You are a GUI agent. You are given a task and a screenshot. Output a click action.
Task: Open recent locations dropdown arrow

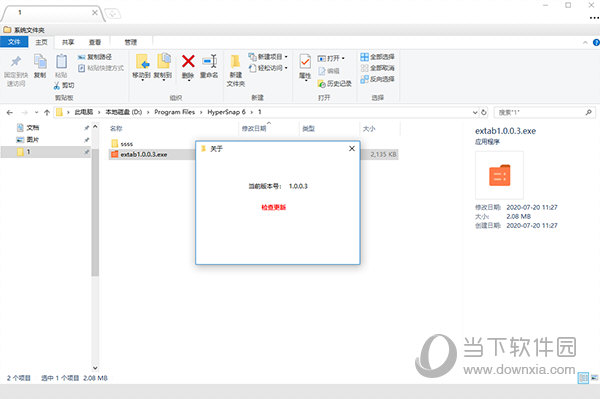36,112
